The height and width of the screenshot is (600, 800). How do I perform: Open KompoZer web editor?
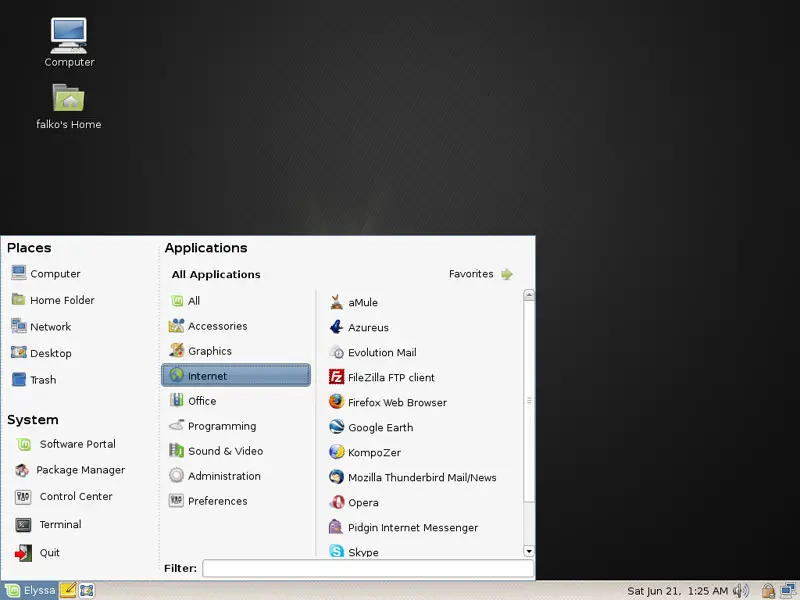tap(365, 452)
